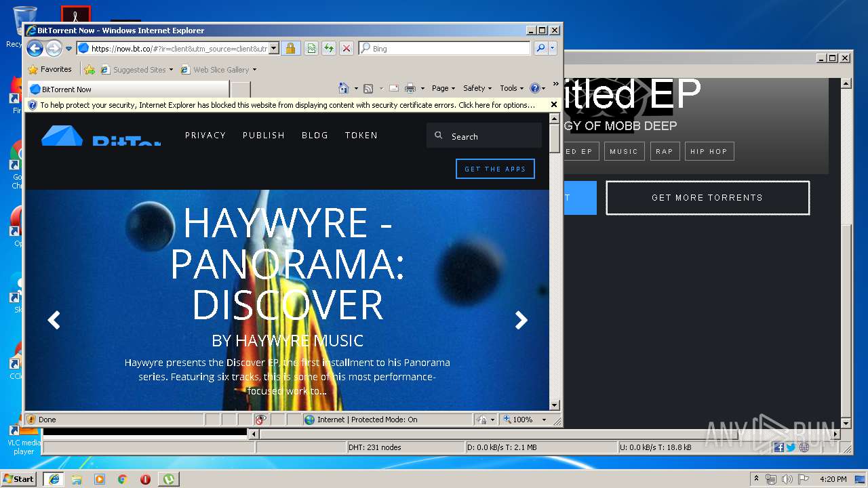This screenshot has height=488, width=868.
Task: Open the recent pages dropdown arrow
Action: point(68,49)
